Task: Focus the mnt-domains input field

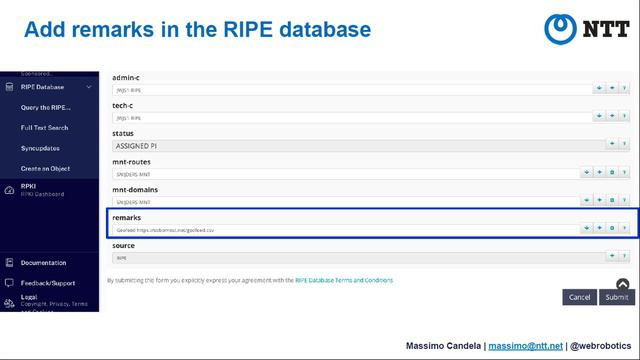Action: point(346,202)
